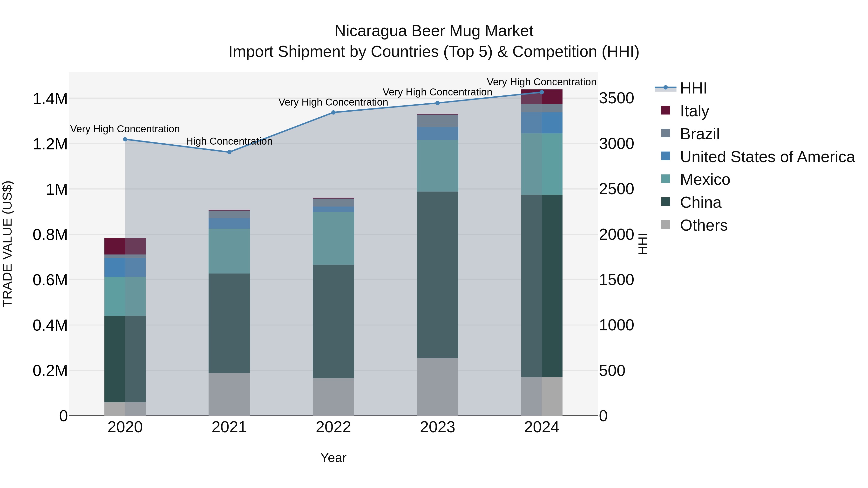This screenshot has width=868, height=488.
Task: Click the Others gray swatch in legend
Action: coord(665,224)
